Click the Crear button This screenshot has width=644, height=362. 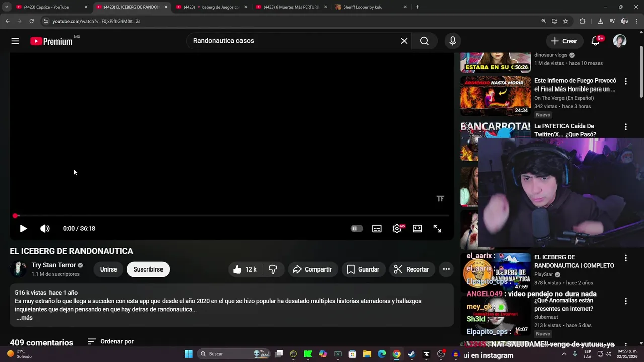tap(564, 41)
